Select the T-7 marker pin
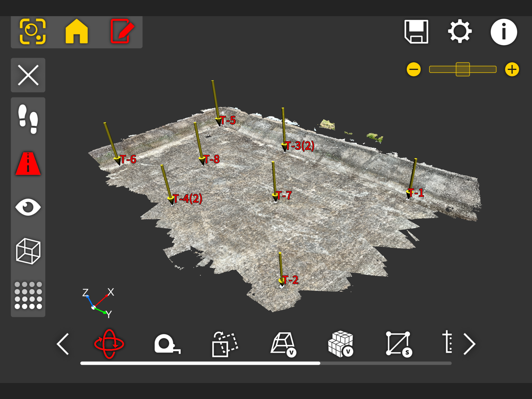The height and width of the screenshot is (399, 532). point(275,197)
